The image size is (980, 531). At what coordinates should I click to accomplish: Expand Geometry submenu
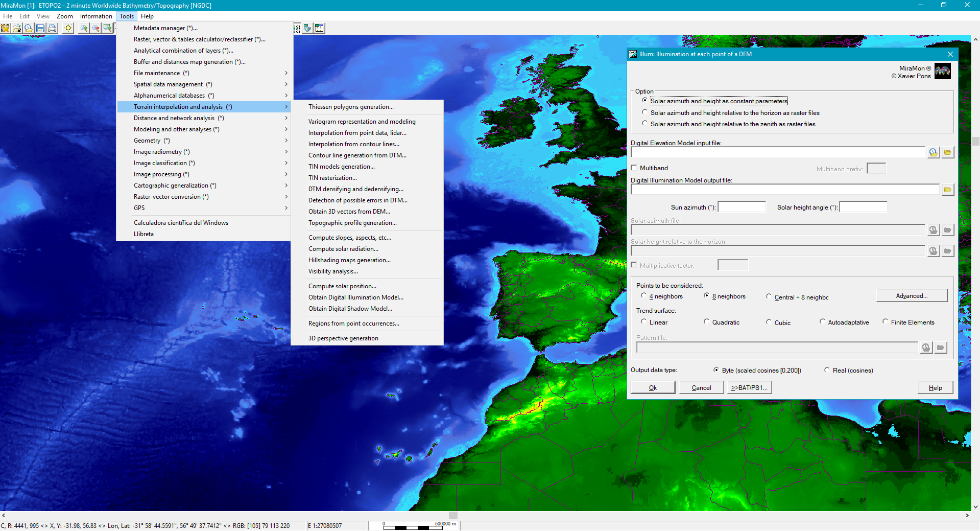click(x=204, y=141)
